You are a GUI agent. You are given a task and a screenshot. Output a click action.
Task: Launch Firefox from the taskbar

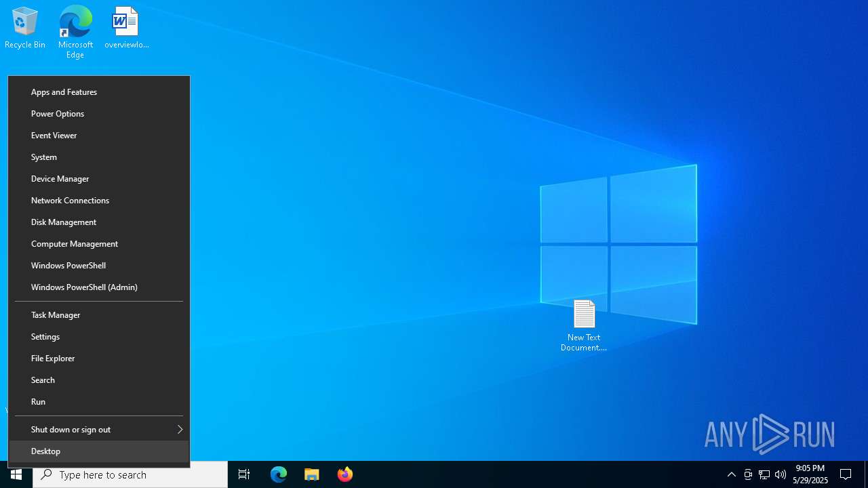click(x=345, y=474)
